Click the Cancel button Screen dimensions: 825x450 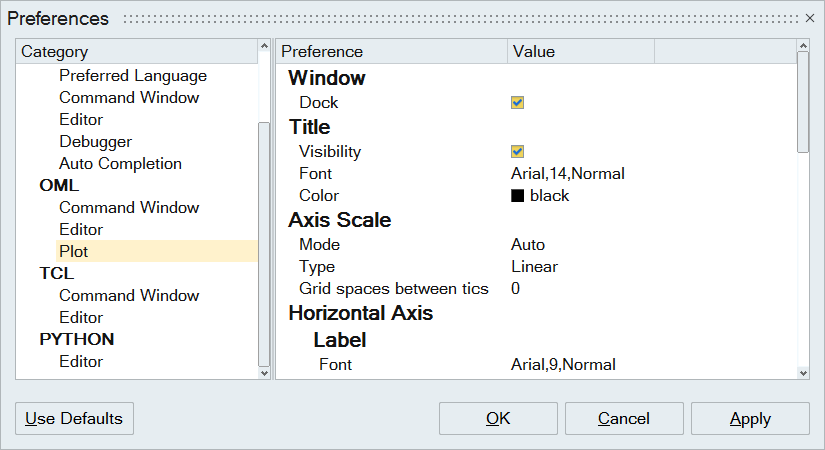(624, 418)
